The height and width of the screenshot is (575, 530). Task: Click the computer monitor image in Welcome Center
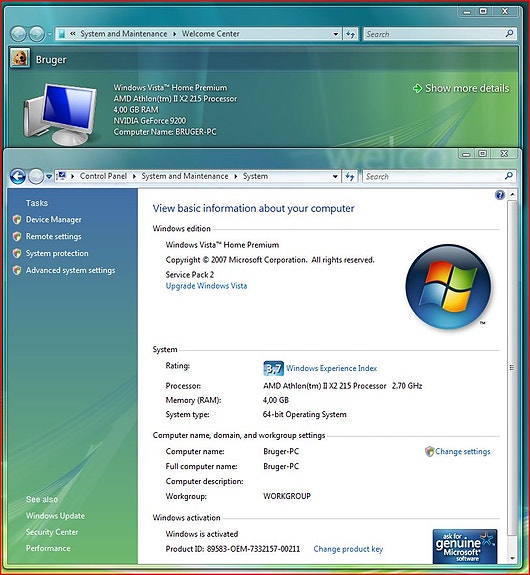[x=61, y=114]
